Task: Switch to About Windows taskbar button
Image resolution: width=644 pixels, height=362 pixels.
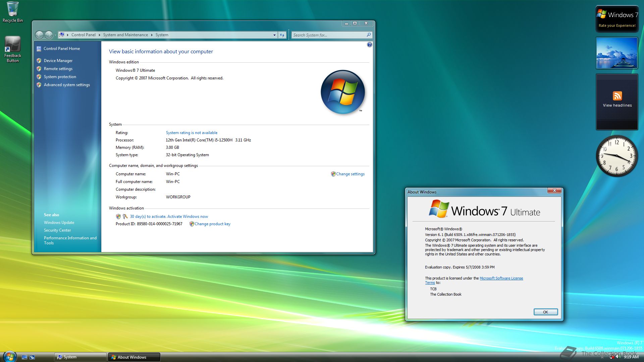Action: (x=134, y=357)
